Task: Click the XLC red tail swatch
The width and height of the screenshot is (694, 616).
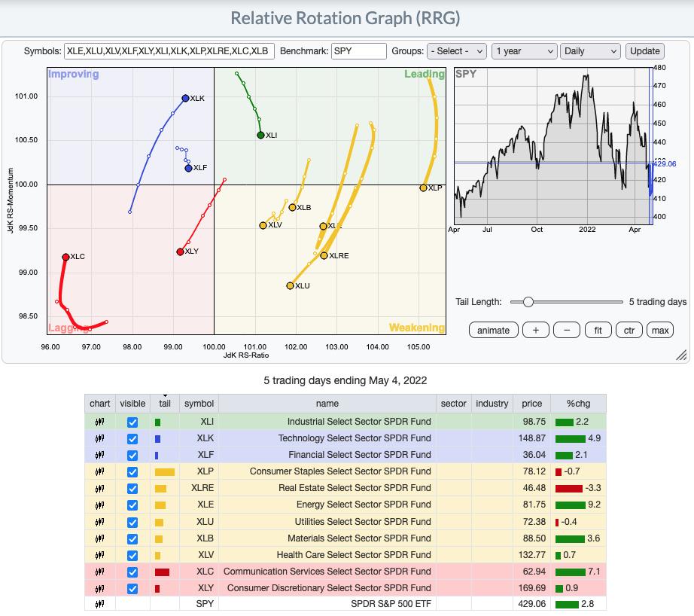Action: 162,572
